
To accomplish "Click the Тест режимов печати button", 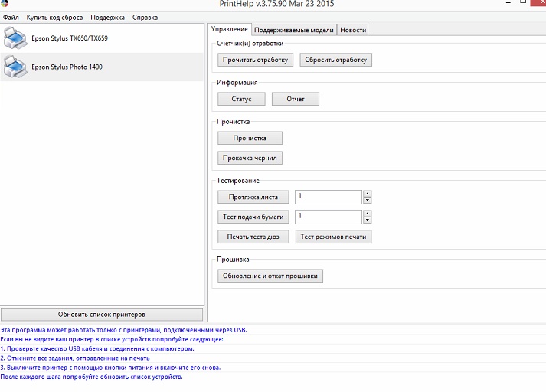I will click(x=333, y=237).
